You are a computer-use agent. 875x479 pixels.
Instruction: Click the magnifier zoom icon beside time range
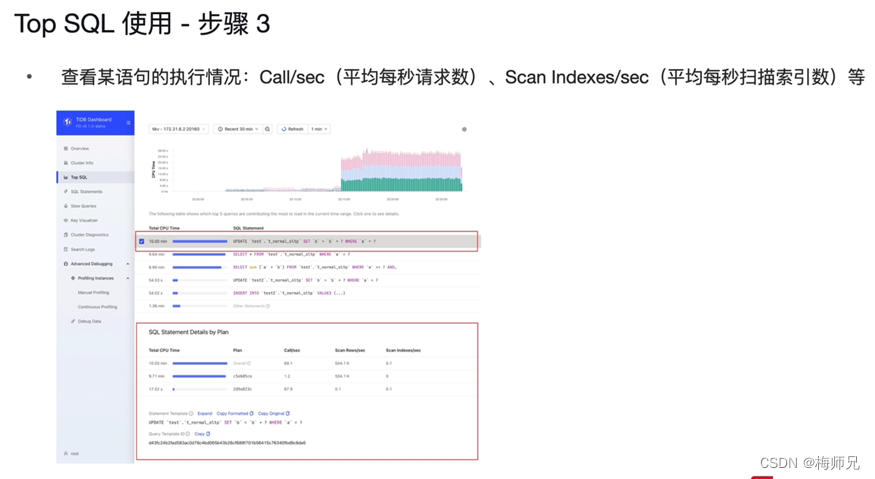point(267,129)
